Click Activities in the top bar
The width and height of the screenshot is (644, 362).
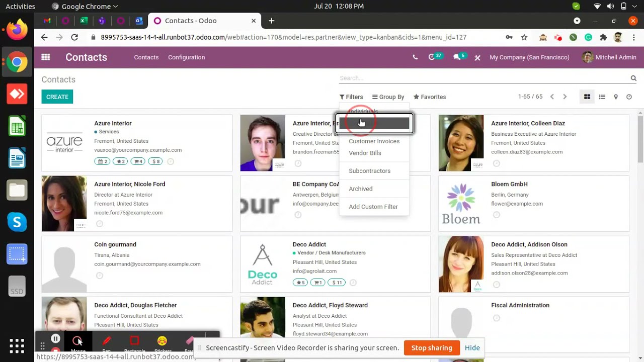point(20,6)
